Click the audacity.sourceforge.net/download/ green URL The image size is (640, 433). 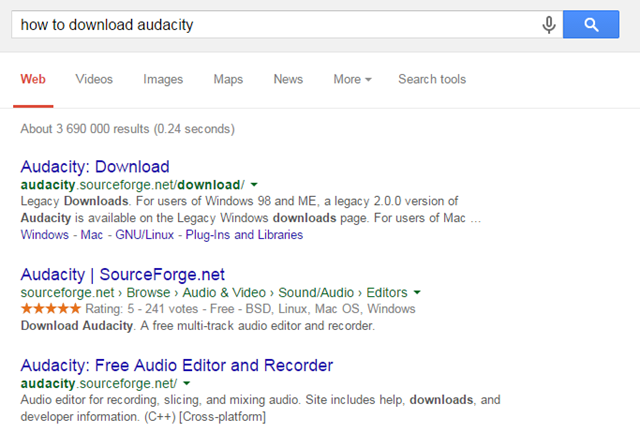point(133,185)
